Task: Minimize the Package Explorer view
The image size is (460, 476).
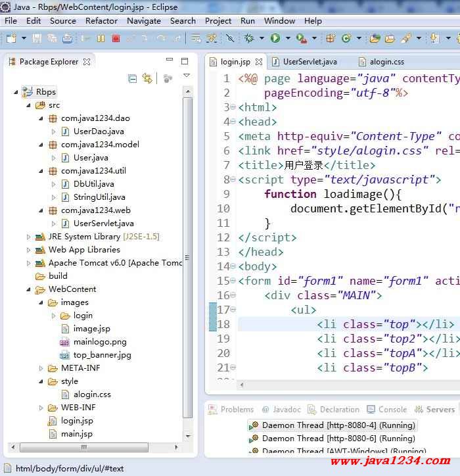Action: click(170, 59)
